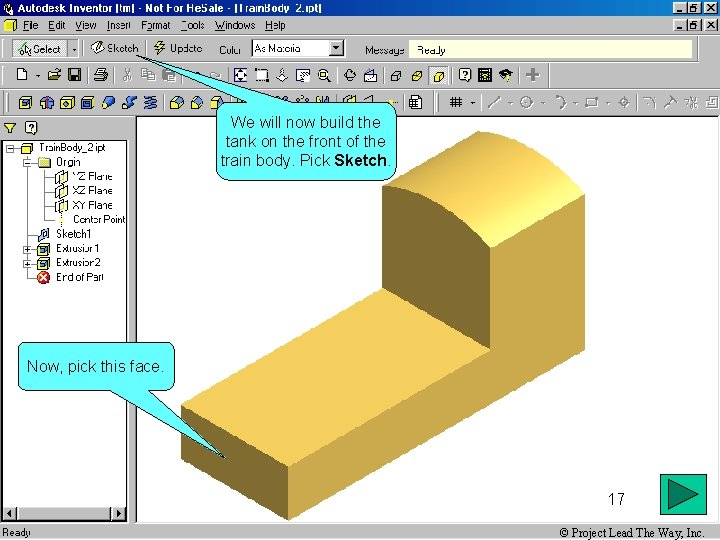Click the Select button
Screen dimensions: 720x540
(40, 48)
